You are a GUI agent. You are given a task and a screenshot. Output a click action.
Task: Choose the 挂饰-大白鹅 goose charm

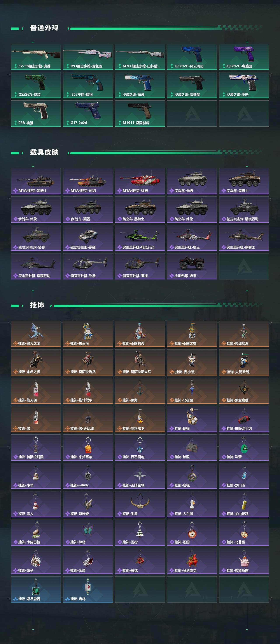pos(192,504)
